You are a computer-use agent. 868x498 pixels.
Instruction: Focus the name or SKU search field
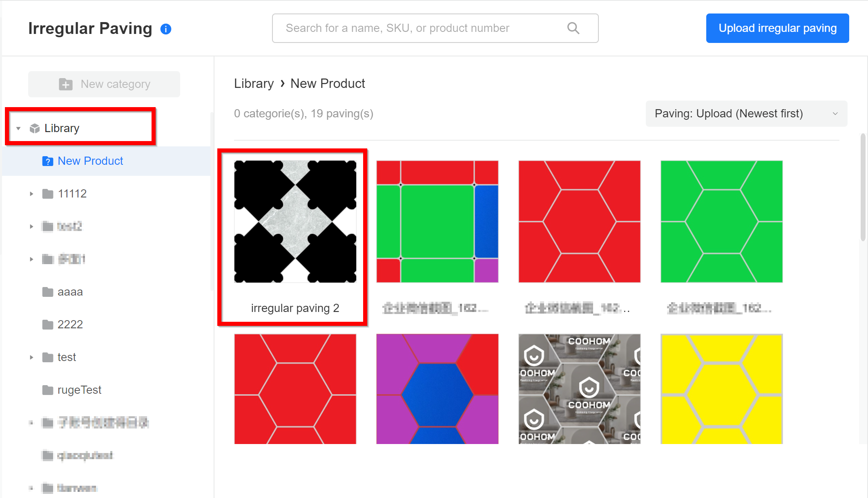[421, 28]
